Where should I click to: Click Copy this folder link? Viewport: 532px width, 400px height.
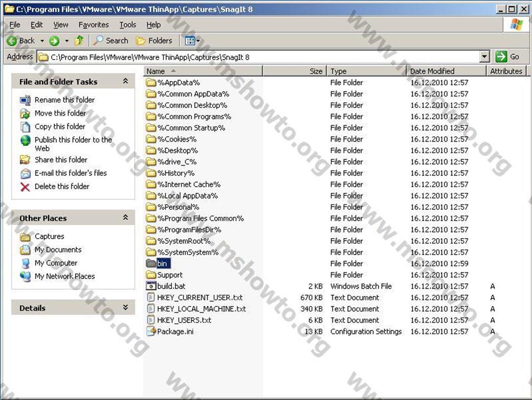[60, 126]
